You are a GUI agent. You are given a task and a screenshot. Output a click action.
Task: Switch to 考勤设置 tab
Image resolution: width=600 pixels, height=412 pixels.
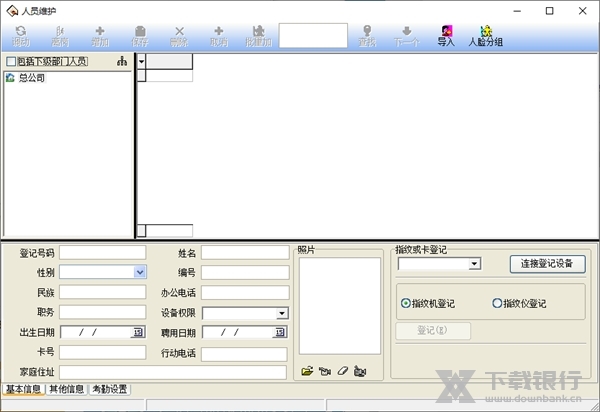pyautogui.click(x=110, y=389)
